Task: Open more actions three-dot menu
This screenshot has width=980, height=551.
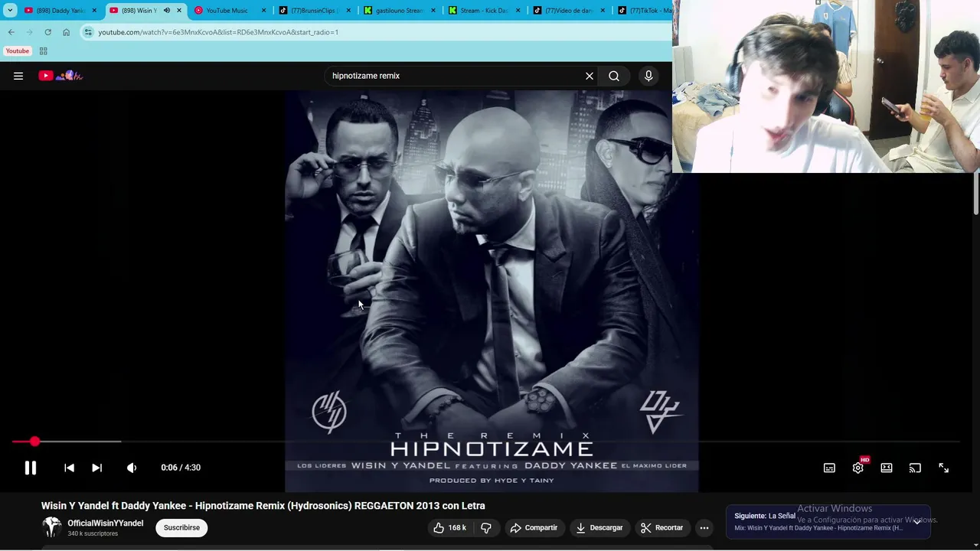Action: coord(704,527)
